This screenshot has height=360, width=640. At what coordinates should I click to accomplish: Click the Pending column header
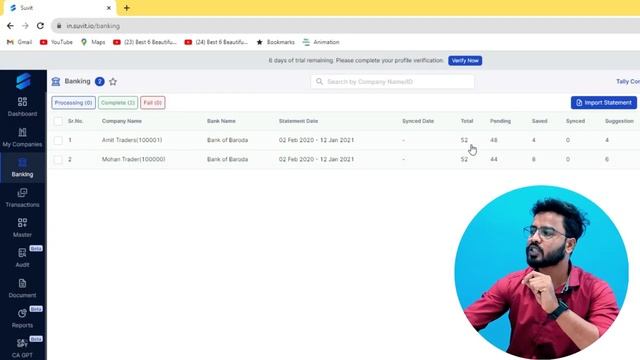pos(500,121)
